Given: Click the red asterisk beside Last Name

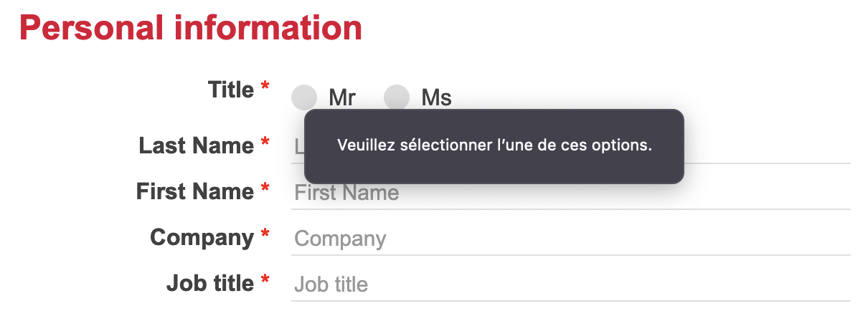Looking at the screenshot, I should coord(265,143).
